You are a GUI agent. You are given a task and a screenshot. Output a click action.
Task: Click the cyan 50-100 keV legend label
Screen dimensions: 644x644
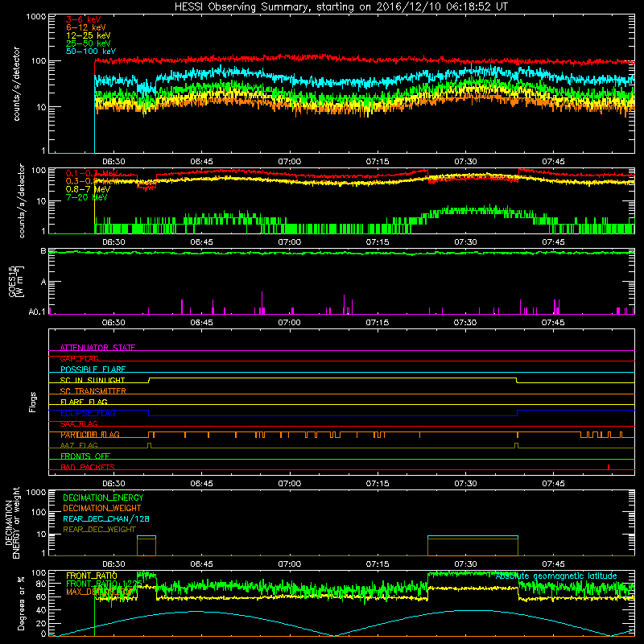91,52
